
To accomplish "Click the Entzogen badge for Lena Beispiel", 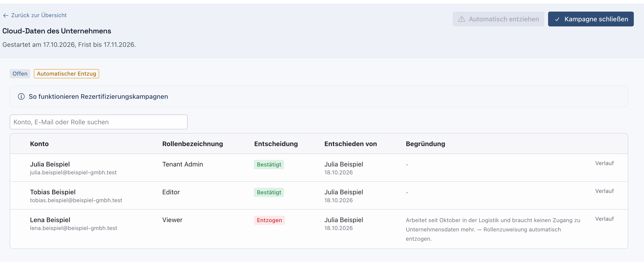I will coord(269,220).
